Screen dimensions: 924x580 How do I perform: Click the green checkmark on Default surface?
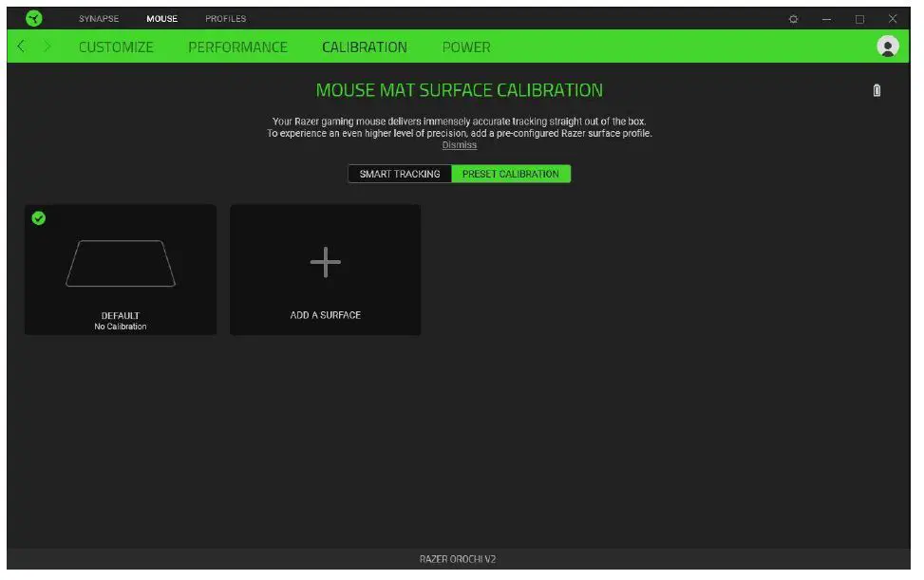click(x=39, y=219)
